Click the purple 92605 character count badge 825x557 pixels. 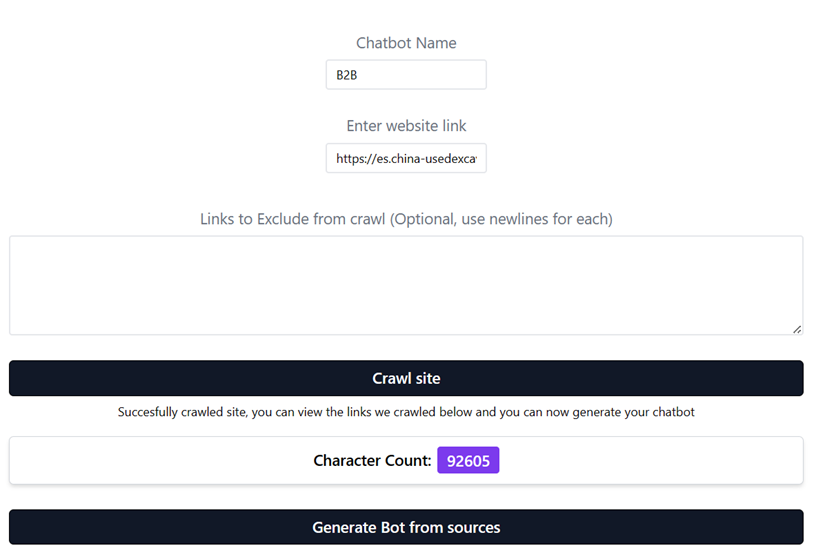pos(468,460)
